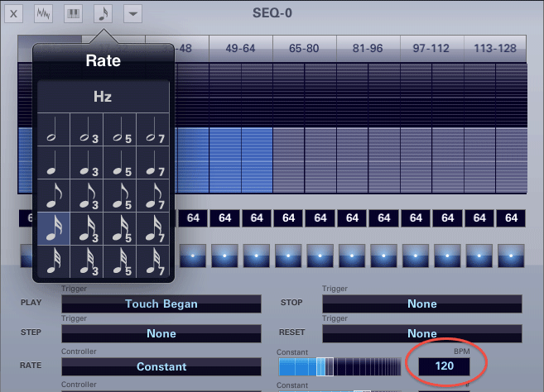Click second 64 value box from right
The width and height of the screenshot is (544, 392).
click(x=479, y=218)
